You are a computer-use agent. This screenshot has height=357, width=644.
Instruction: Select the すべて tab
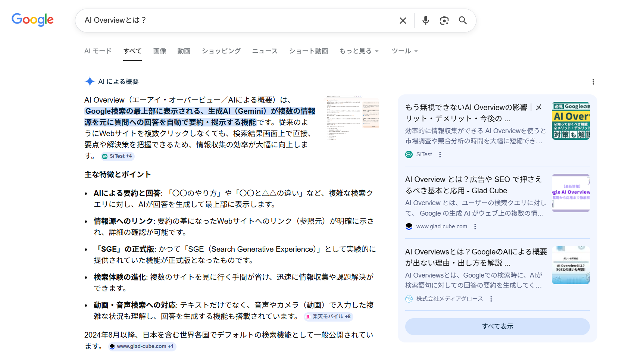[x=132, y=51]
